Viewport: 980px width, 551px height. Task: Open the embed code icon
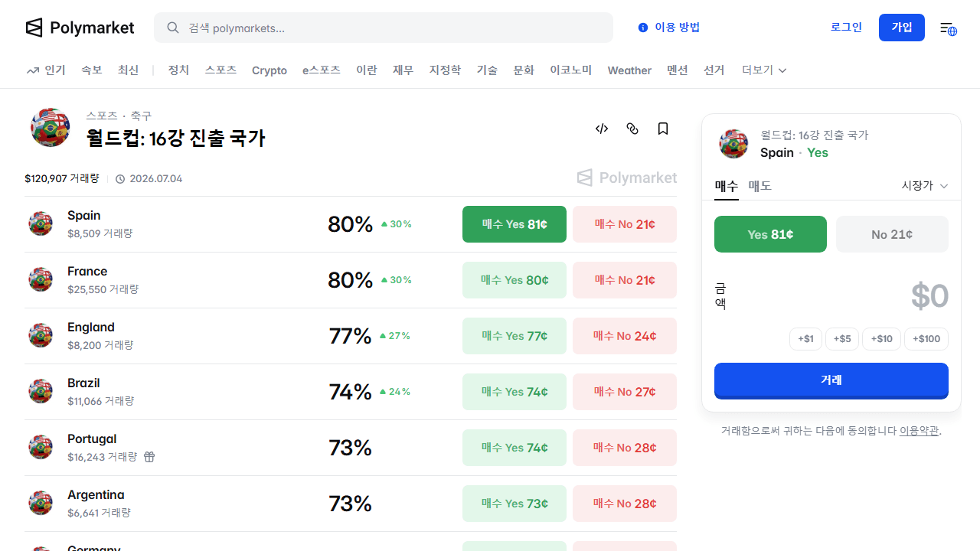[x=602, y=129]
